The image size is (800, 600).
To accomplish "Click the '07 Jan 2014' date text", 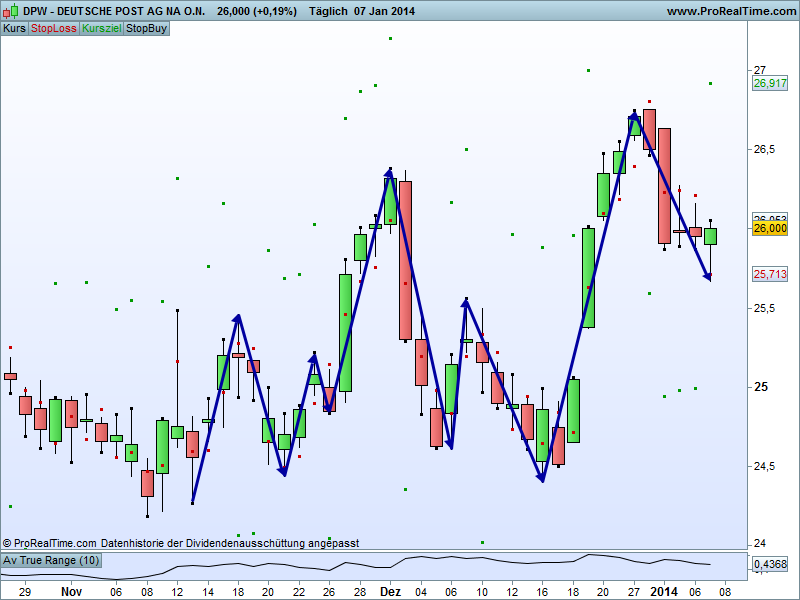I will coord(384,11).
